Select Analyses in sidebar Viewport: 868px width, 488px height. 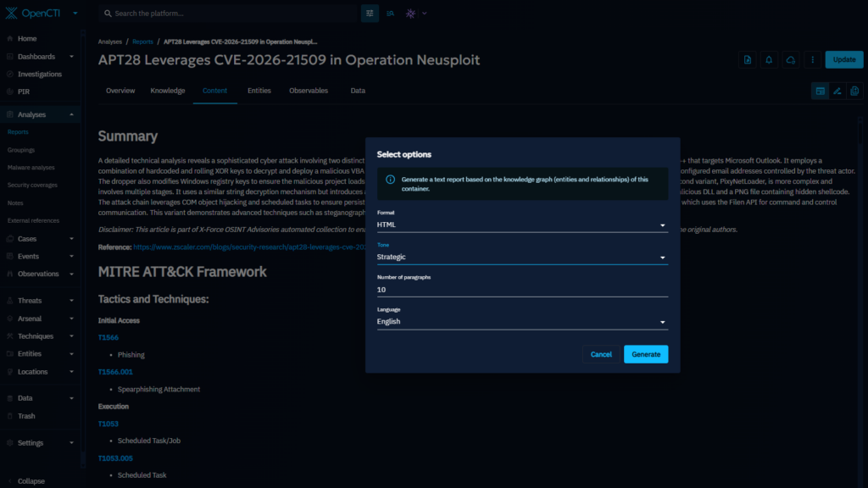[31, 114]
